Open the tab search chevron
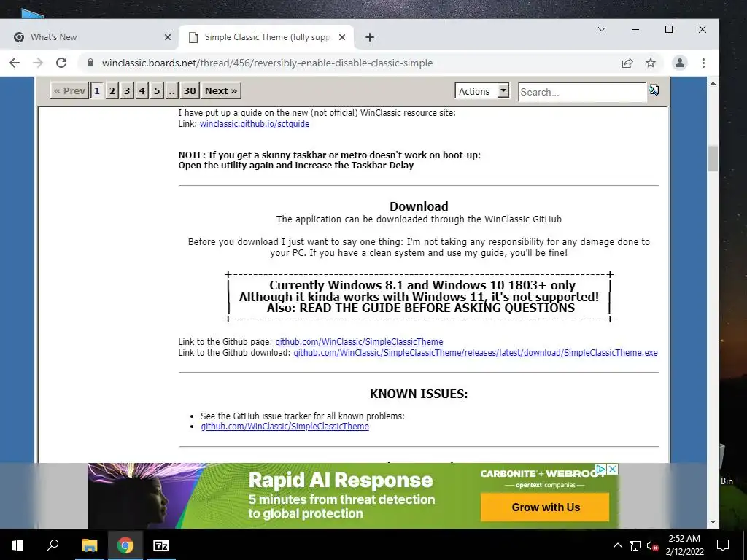This screenshot has width=747, height=560. tap(602, 29)
